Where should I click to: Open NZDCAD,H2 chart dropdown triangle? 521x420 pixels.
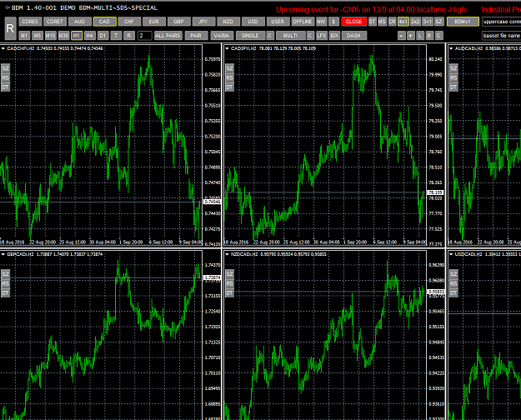coord(228,254)
